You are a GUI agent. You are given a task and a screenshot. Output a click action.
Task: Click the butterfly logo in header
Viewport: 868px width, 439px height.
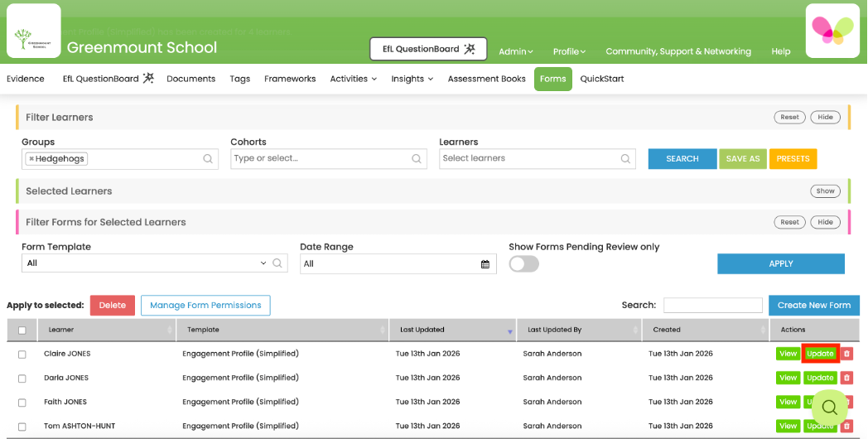(832, 31)
